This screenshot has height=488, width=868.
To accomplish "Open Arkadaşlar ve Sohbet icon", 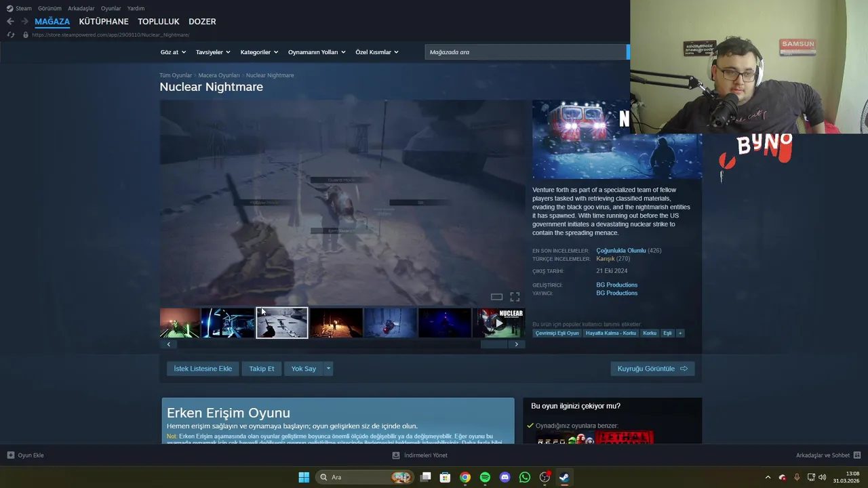I will (856, 455).
